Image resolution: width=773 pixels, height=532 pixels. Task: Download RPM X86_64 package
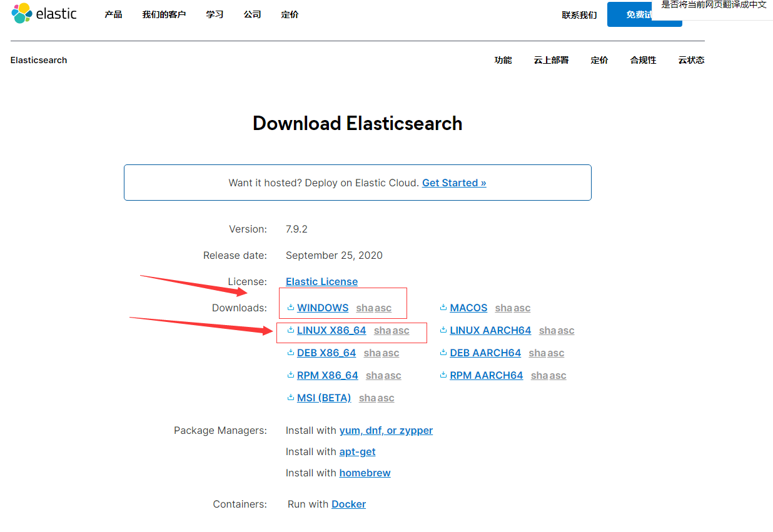pyautogui.click(x=328, y=375)
